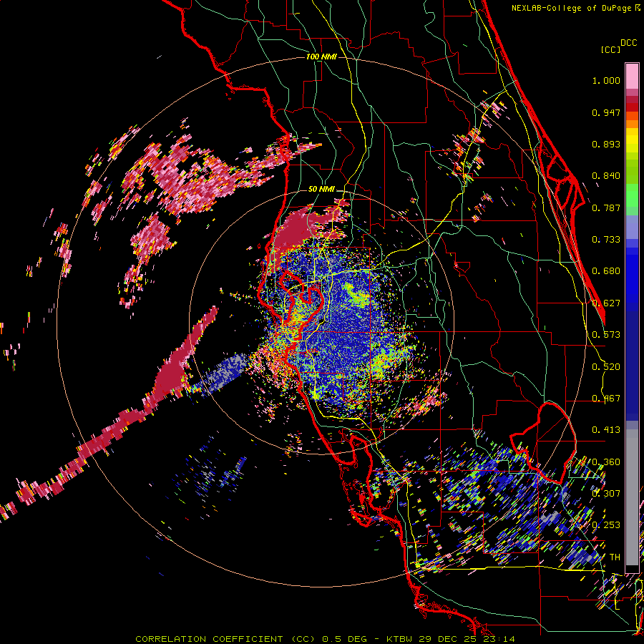Select the 0.413 scale value
Image resolution: width=644 pixels, height=644 pixels.
click(606, 430)
